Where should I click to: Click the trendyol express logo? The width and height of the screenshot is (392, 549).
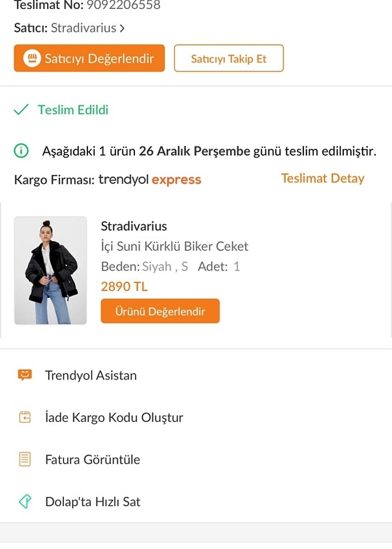coord(150,179)
